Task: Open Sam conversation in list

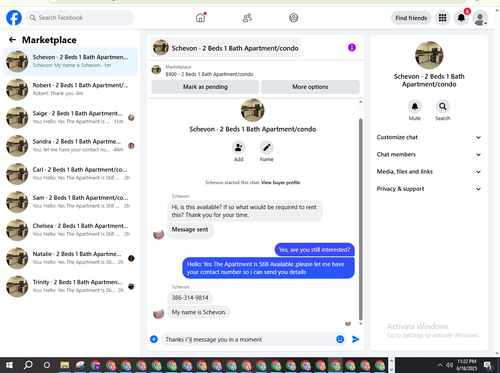Action: [x=70, y=202]
